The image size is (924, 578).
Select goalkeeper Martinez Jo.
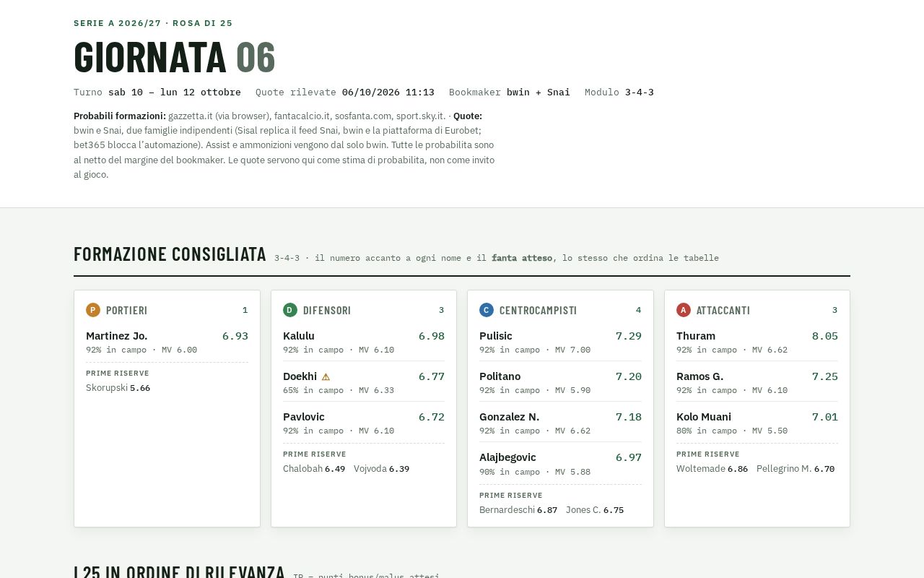(117, 336)
